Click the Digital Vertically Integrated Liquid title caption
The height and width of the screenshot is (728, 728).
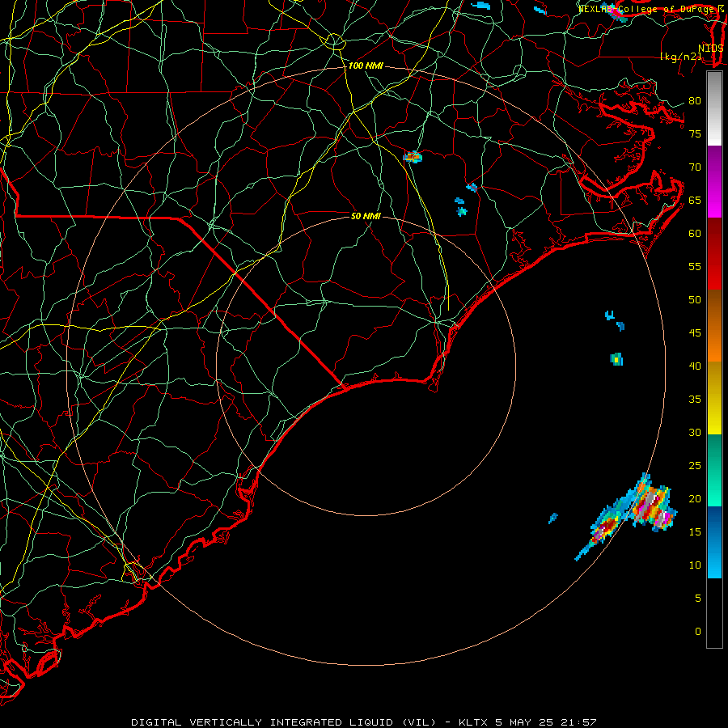point(363,722)
